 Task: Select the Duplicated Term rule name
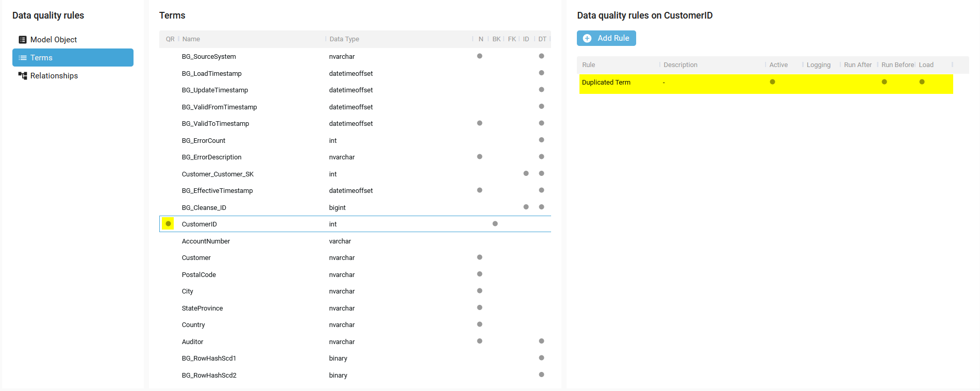pyautogui.click(x=606, y=83)
